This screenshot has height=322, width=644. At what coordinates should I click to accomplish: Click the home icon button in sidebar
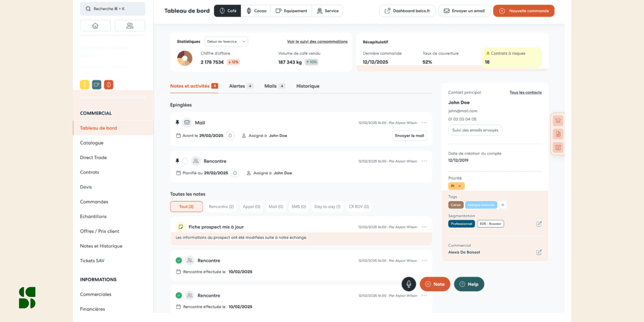click(x=95, y=26)
